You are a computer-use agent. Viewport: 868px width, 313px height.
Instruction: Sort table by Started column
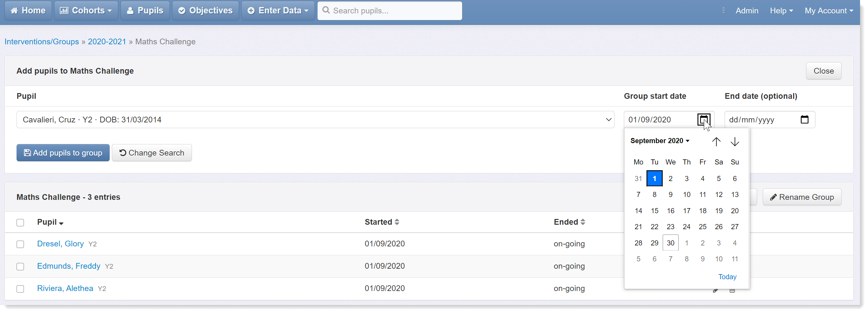pyautogui.click(x=382, y=222)
